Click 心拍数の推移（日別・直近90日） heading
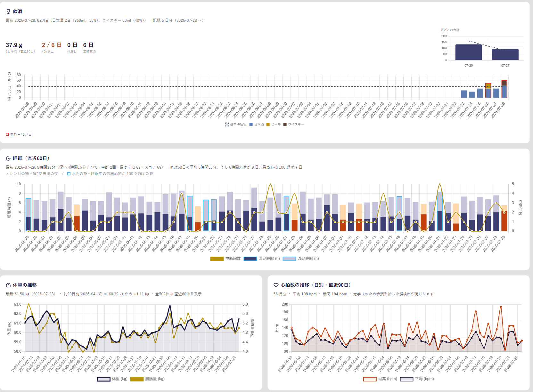This screenshot has width=533, height=392. (x=316, y=285)
